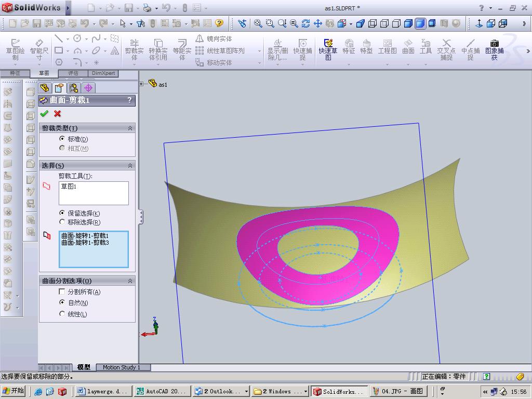Select 曲面-旋转1-剪裁1 in the selection list
532x399 pixels.
point(85,236)
